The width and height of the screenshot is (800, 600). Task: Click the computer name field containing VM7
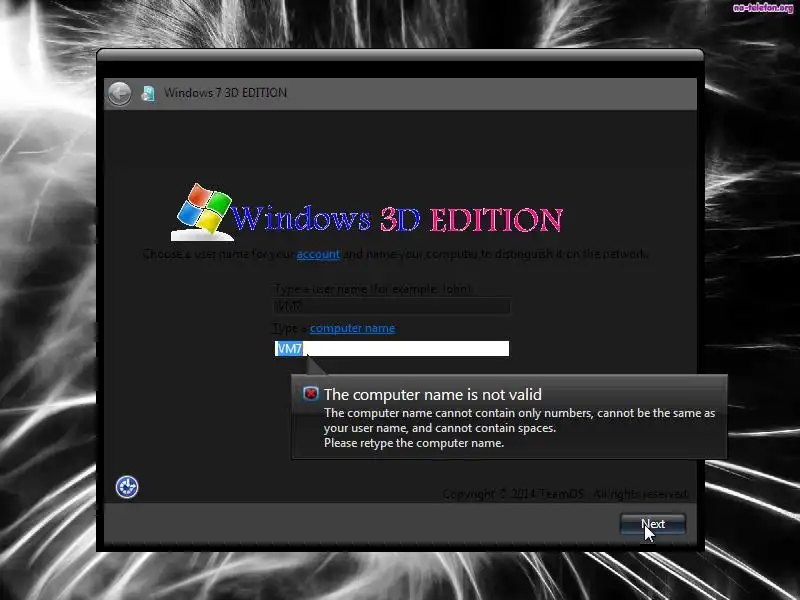pyautogui.click(x=392, y=348)
